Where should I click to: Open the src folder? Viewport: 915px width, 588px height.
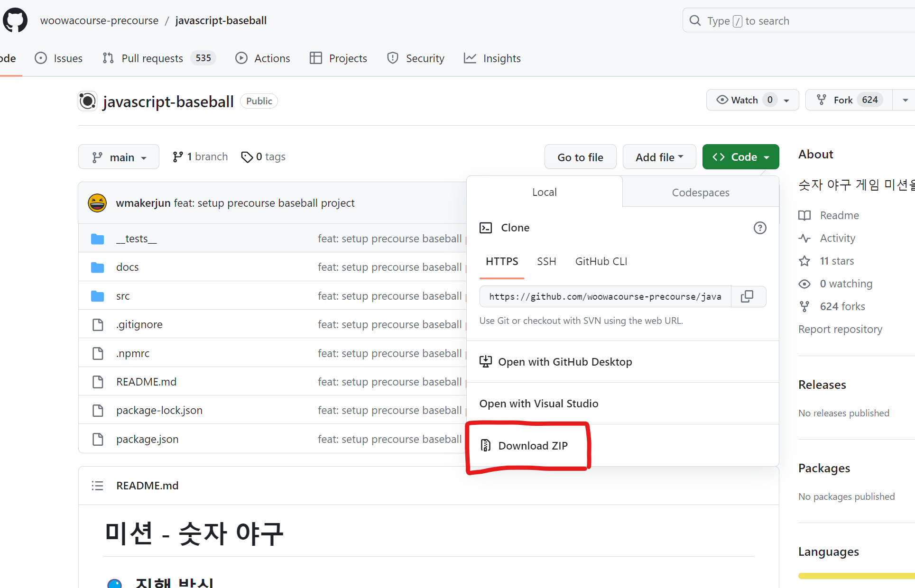(123, 296)
